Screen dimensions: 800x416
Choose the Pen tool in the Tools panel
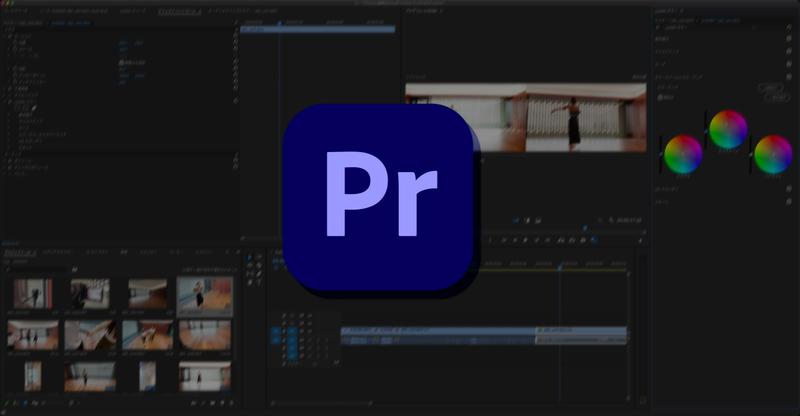(258, 271)
